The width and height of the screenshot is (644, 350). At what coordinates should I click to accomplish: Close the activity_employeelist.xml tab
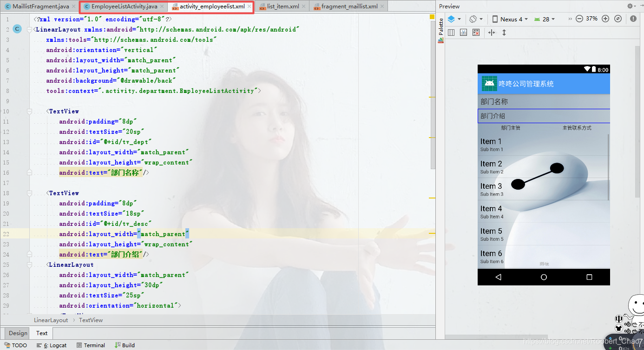(249, 7)
